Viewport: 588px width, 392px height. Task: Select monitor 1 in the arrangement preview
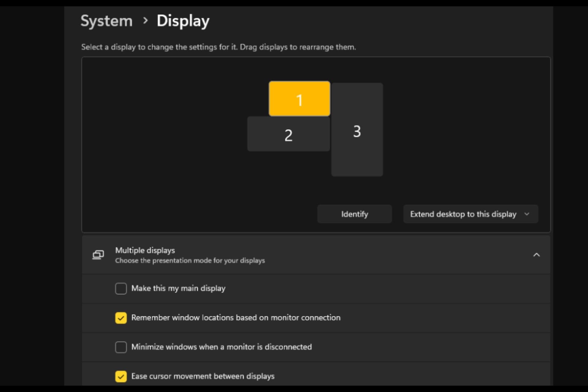click(299, 99)
